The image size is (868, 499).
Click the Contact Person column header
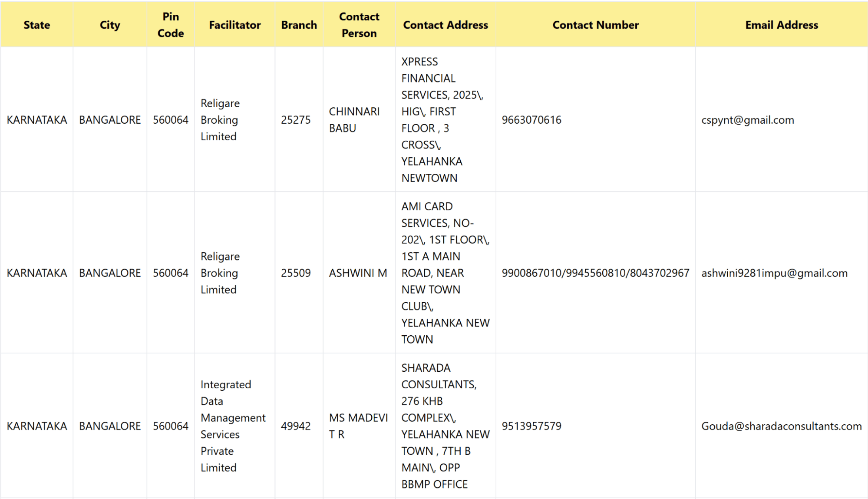359,25
